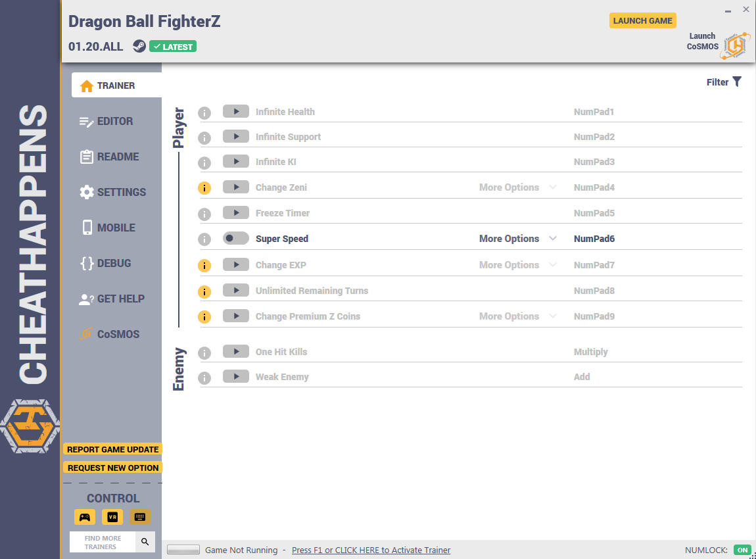This screenshot has width=756, height=559.
Task: Click the NumPad1 hotkey for Infinite Health
Action: [x=594, y=112]
